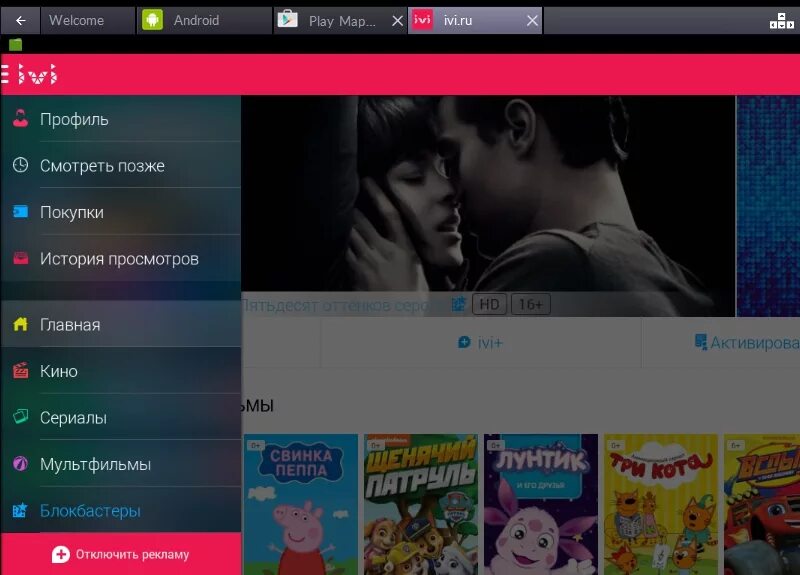Click the blue star icon beside Блокбастеры
800x575 pixels.
(20, 510)
